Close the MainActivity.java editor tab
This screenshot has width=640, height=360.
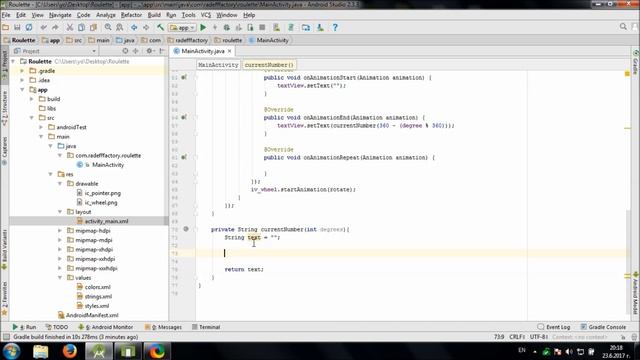coord(230,51)
